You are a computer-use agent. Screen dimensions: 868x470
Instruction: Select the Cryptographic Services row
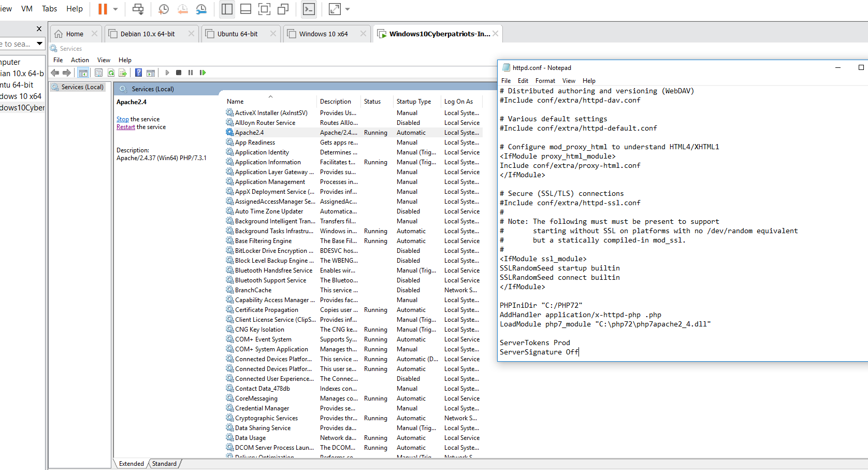353,418
